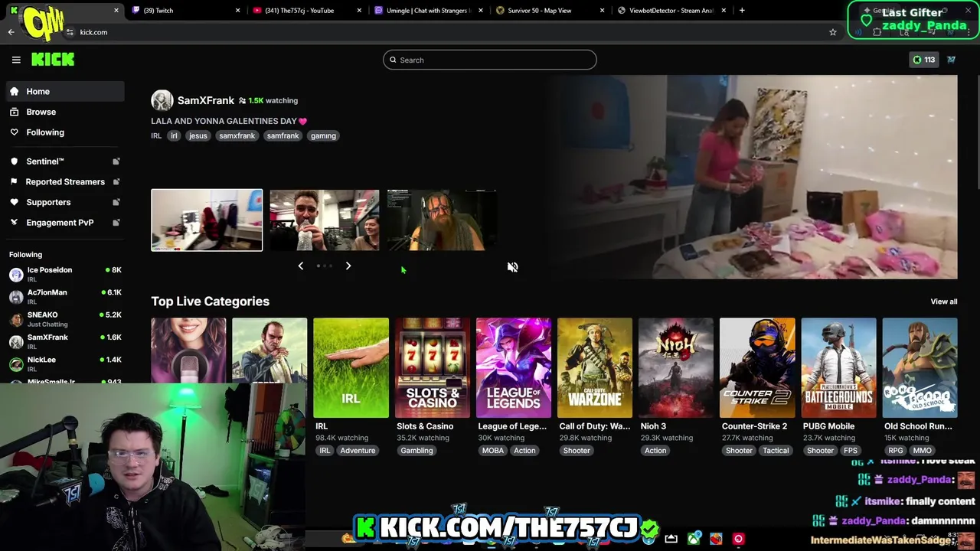Open the Xbox app in the taskbar
Image resolution: width=980 pixels, height=551 pixels.
(x=694, y=539)
